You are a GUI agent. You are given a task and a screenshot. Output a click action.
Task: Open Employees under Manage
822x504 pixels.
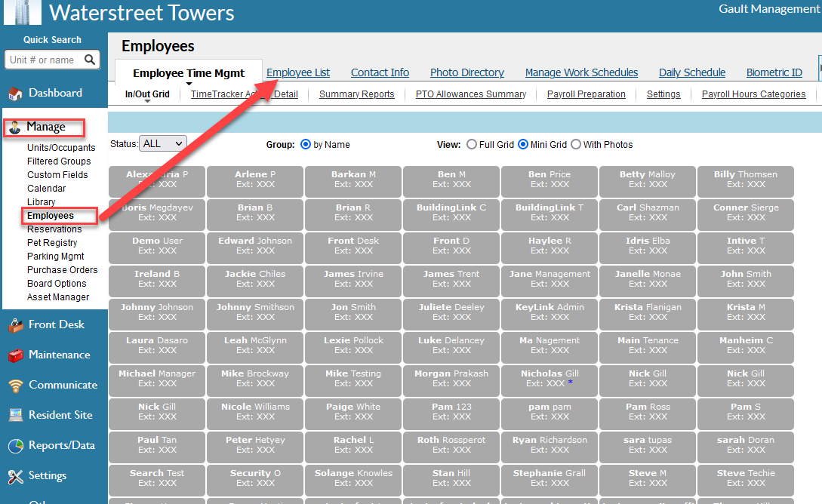tap(51, 216)
